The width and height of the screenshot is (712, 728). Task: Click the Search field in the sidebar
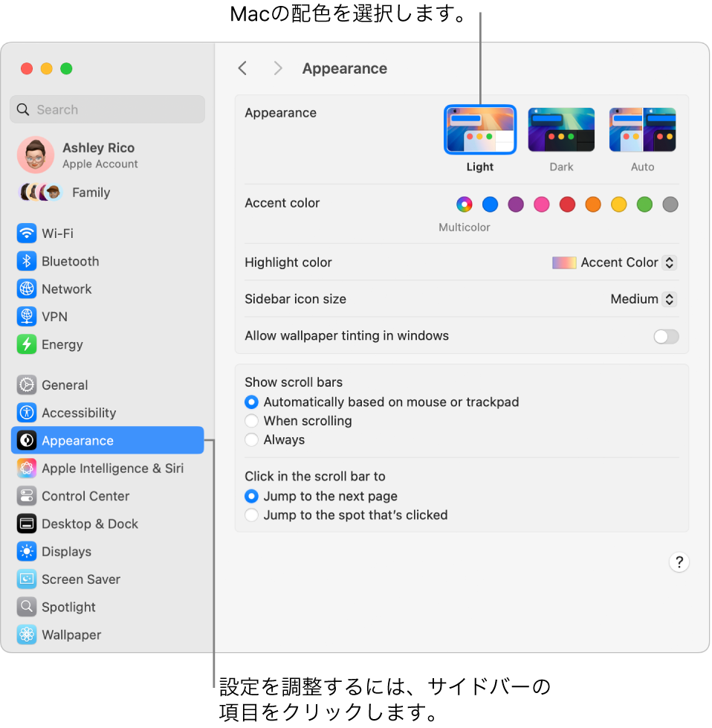[x=107, y=109]
